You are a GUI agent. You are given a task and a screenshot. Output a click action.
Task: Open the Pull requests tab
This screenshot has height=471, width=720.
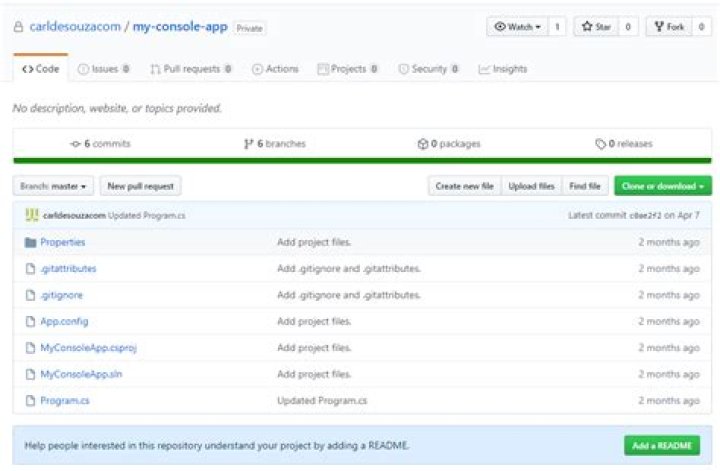click(x=191, y=69)
